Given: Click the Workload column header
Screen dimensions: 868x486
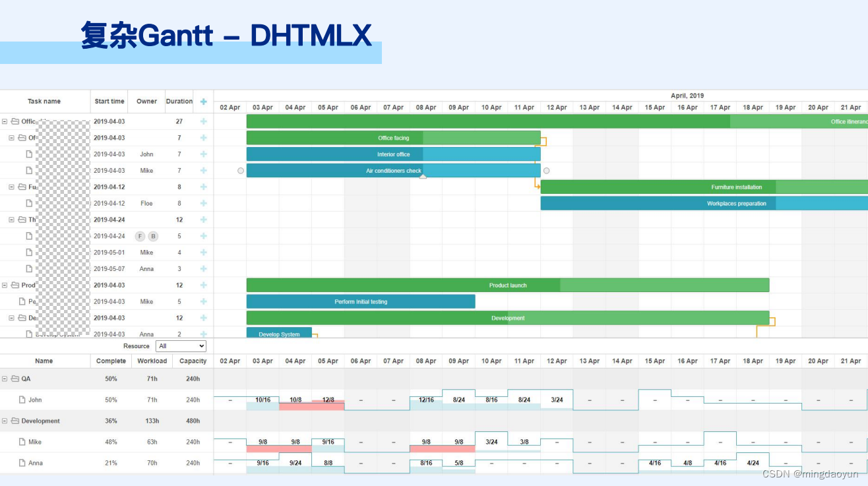Looking at the screenshot, I should tap(152, 361).
